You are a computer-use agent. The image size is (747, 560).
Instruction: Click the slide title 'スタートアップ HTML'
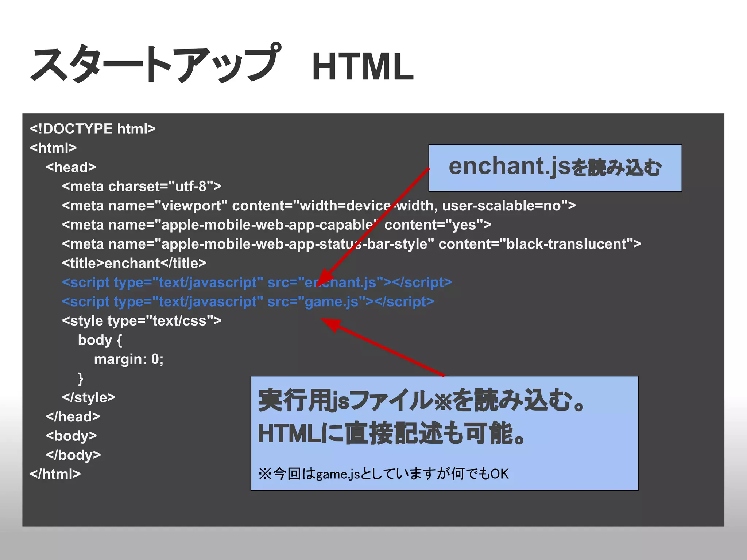[222, 64]
